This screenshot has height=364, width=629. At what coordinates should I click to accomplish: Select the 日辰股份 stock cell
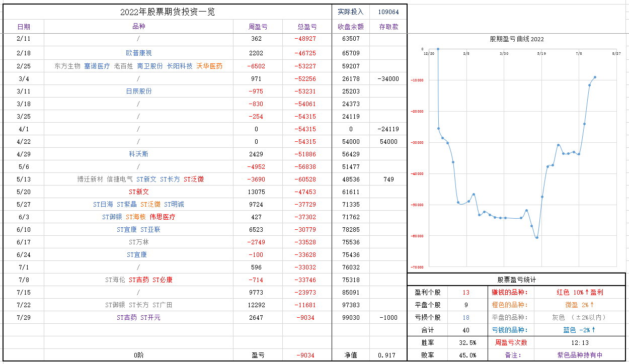click(x=138, y=91)
